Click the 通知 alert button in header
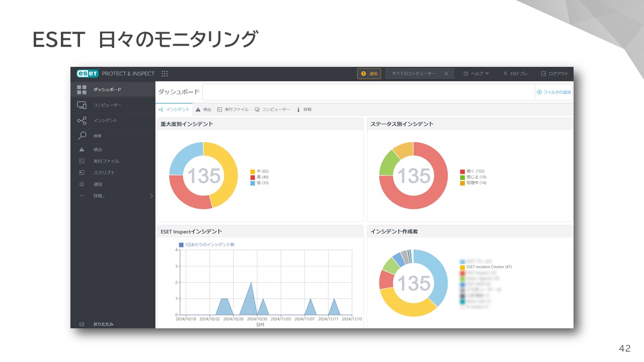 (369, 74)
